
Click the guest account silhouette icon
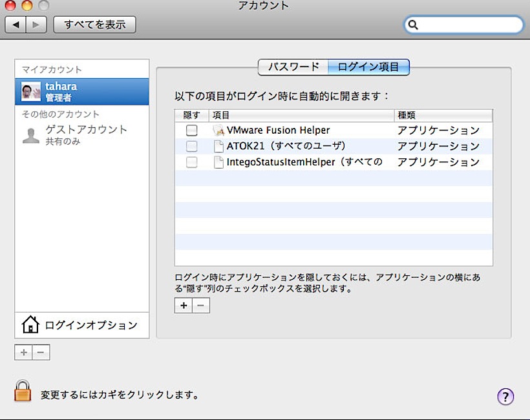point(31,136)
